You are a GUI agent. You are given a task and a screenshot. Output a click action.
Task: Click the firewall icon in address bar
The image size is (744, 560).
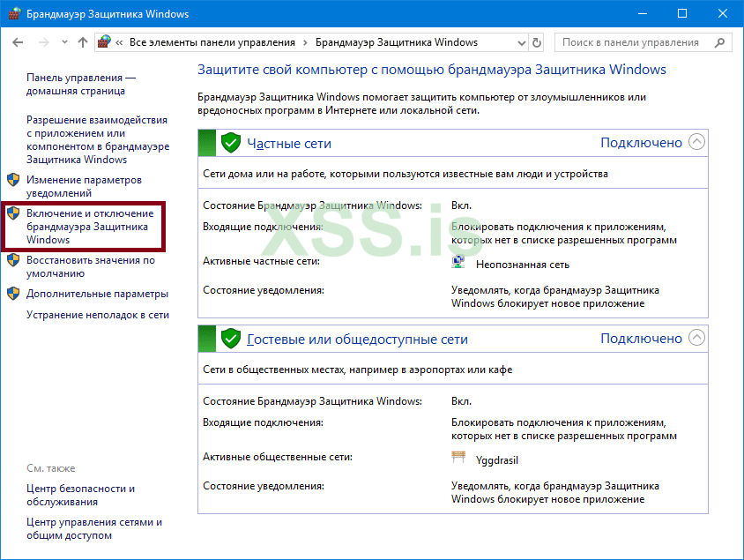point(104,41)
